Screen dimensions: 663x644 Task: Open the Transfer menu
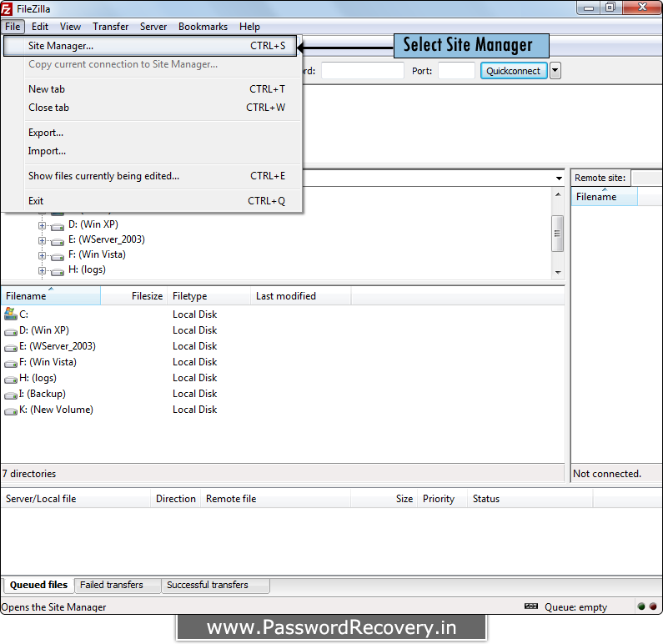tap(110, 27)
